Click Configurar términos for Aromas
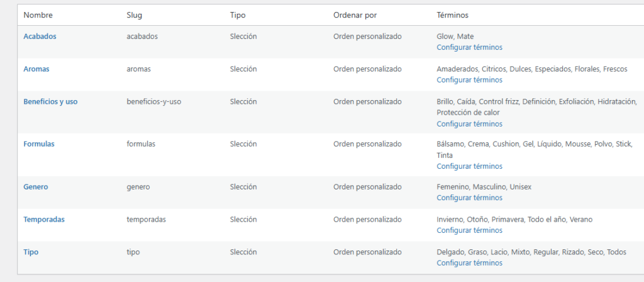 tap(469, 80)
